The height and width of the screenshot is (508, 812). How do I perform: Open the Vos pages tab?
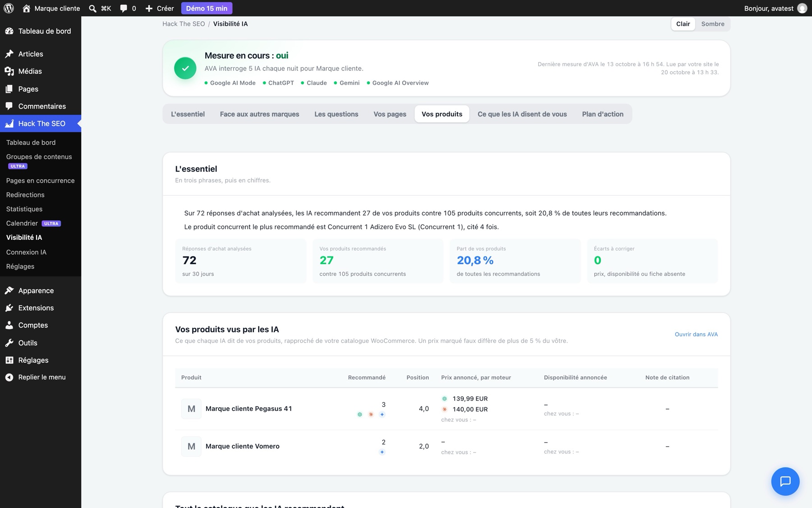[390, 114]
